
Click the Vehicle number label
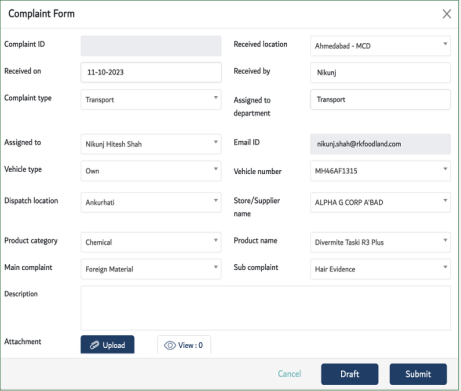[257, 171]
